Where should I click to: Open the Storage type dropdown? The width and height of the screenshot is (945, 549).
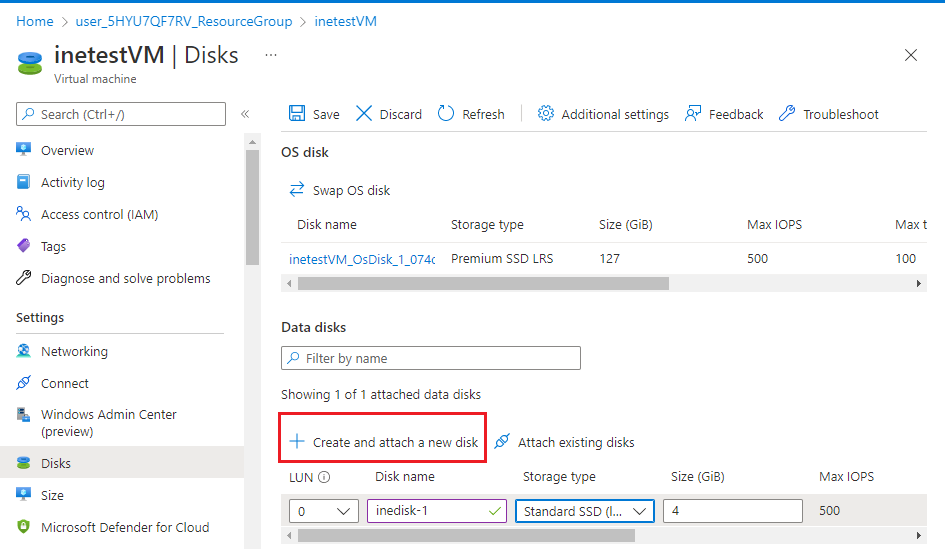click(585, 511)
